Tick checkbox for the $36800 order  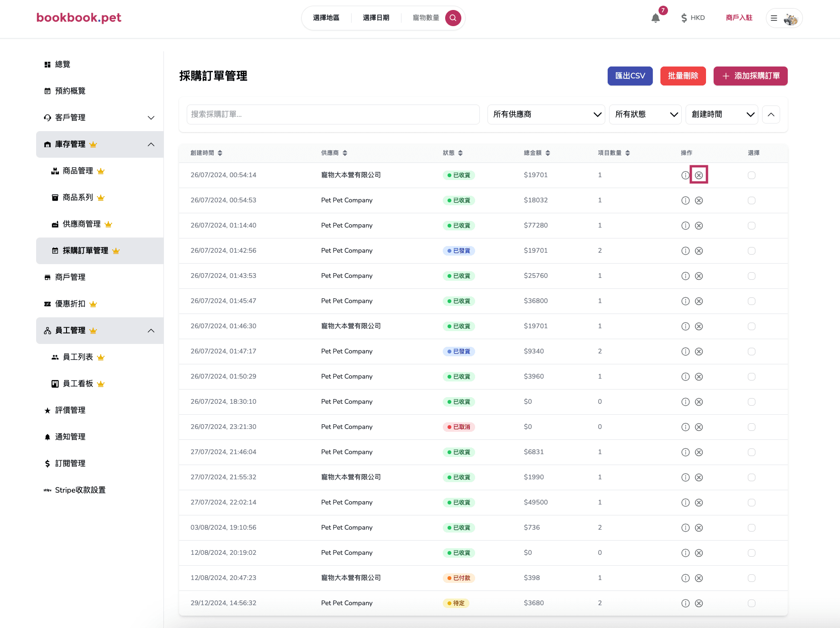(x=752, y=301)
